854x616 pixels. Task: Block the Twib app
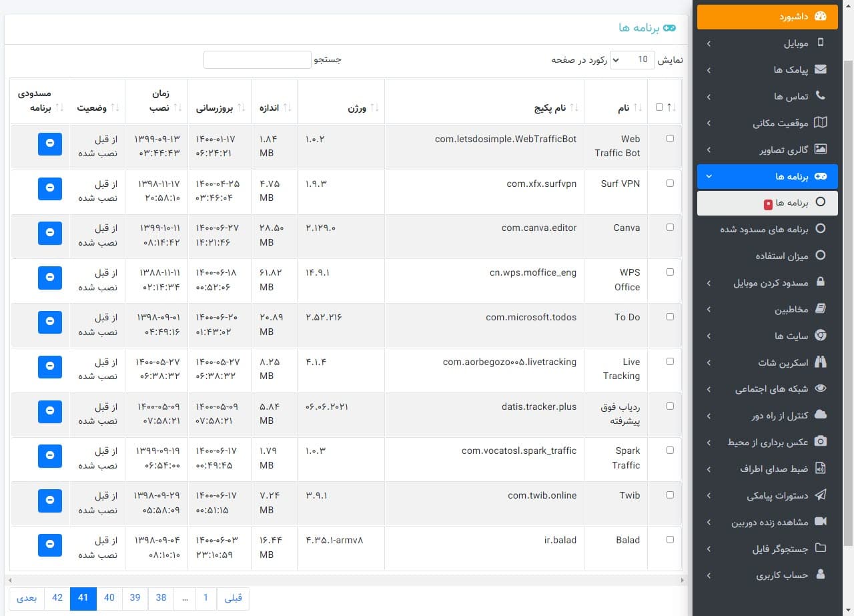(x=50, y=501)
